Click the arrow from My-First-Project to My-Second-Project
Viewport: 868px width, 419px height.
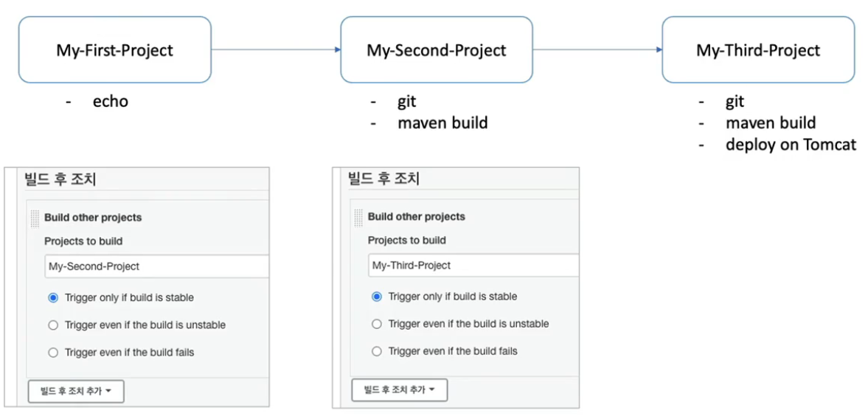pos(275,49)
